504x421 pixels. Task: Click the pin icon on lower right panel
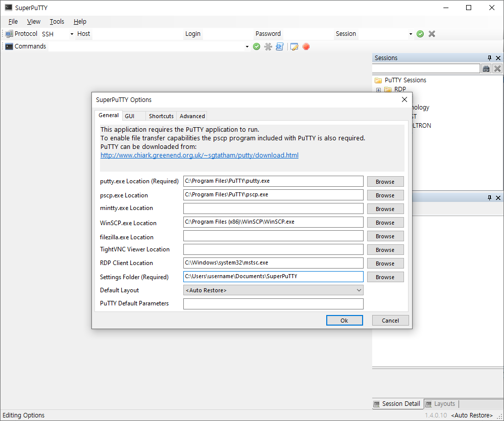489,198
